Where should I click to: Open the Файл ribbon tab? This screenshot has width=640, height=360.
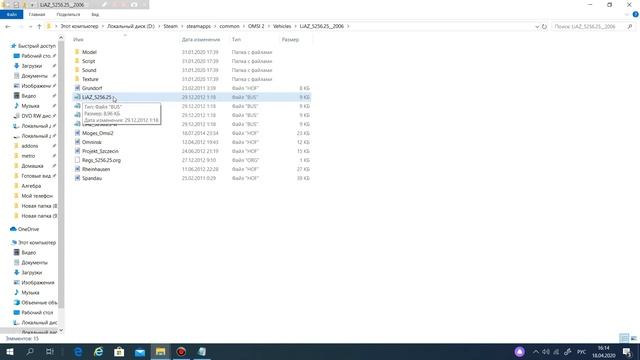coord(11,14)
